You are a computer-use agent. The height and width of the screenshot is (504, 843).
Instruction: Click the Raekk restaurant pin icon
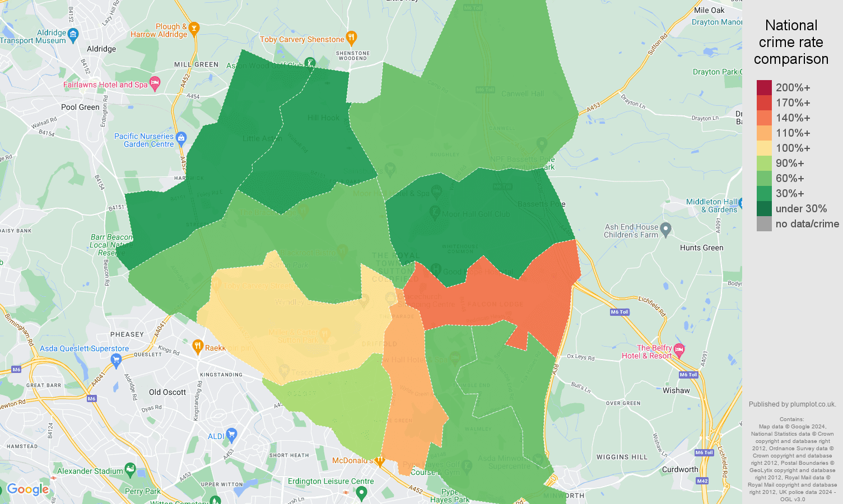click(x=197, y=347)
